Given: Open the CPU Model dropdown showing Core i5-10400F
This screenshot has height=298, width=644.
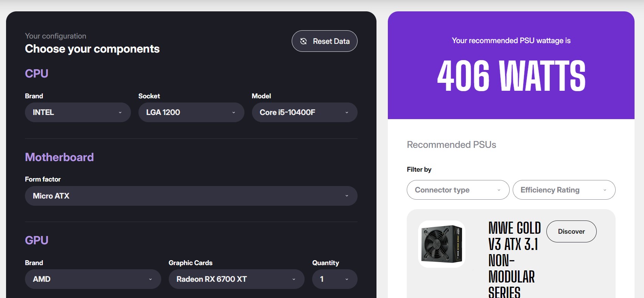Looking at the screenshot, I should (x=305, y=112).
